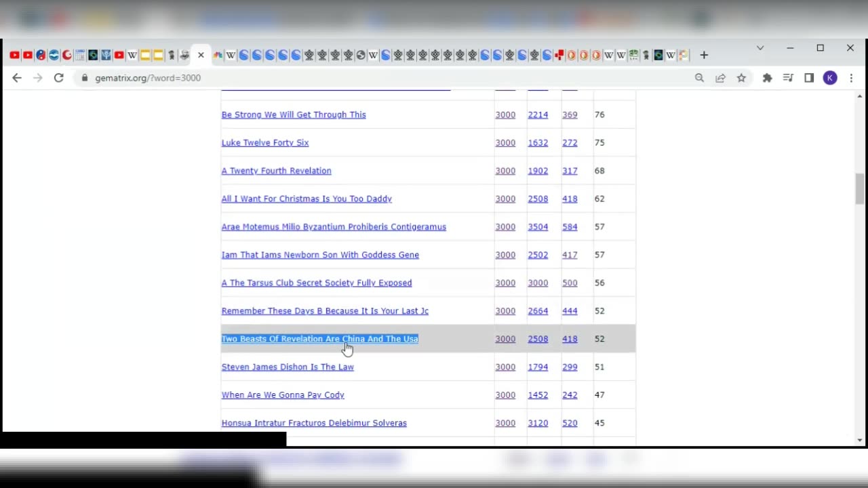Image resolution: width=868 pixels, height=488 pixels.
Task: Switch to the red blocks icon tab
Action: pos(559,55)
